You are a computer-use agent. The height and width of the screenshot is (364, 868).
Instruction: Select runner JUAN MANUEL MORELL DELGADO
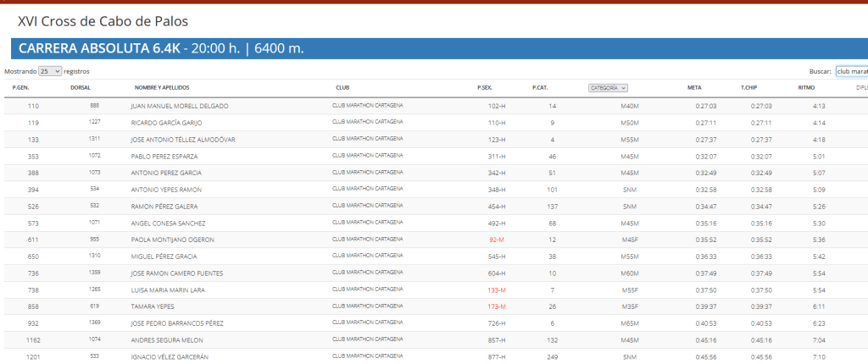click(x=180, y=106)
